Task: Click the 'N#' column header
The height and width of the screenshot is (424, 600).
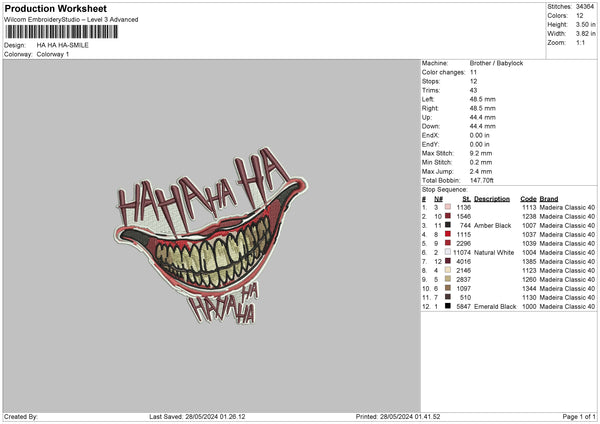Action: tap(439, 199)
